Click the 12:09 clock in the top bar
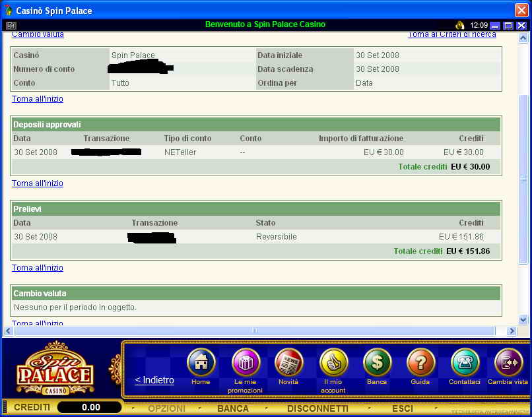 [479, 25]
